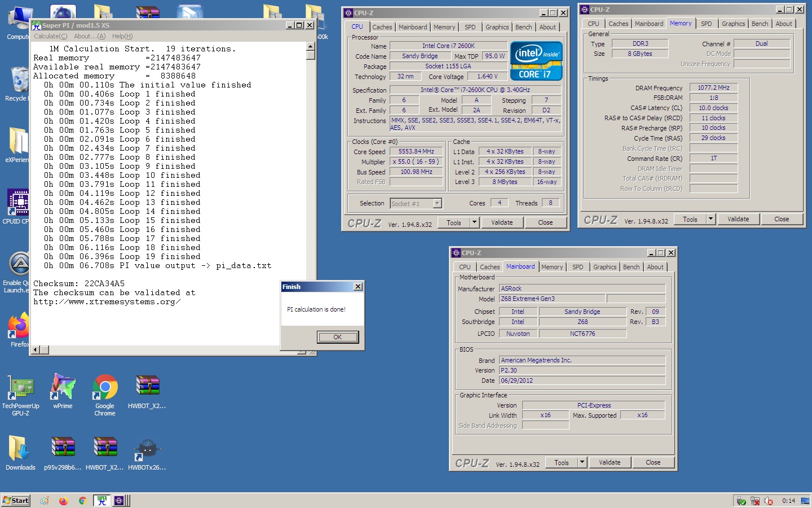Open Bench tab in the CPU-Z Mainboard window
812x508 pixels.
(x=631, y=267)
